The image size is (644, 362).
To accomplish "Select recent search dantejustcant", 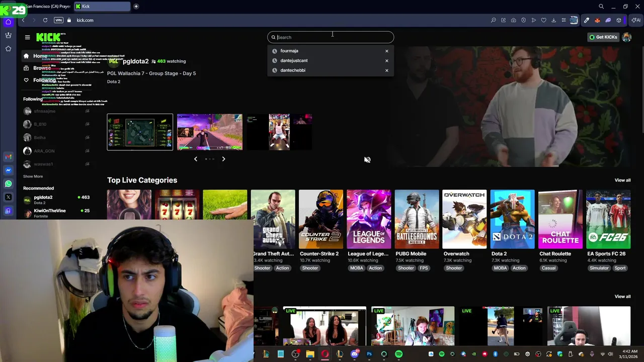I will [x=294, y=60].
